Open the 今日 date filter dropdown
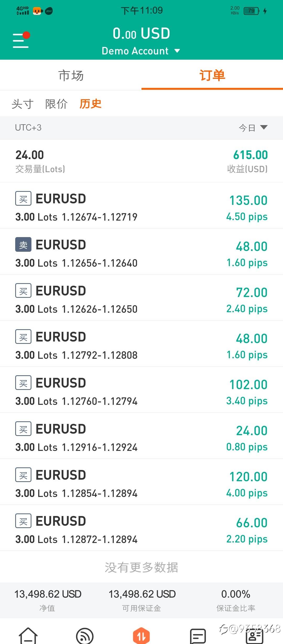Viewport: 283px width, 644px height. point(253,128)
